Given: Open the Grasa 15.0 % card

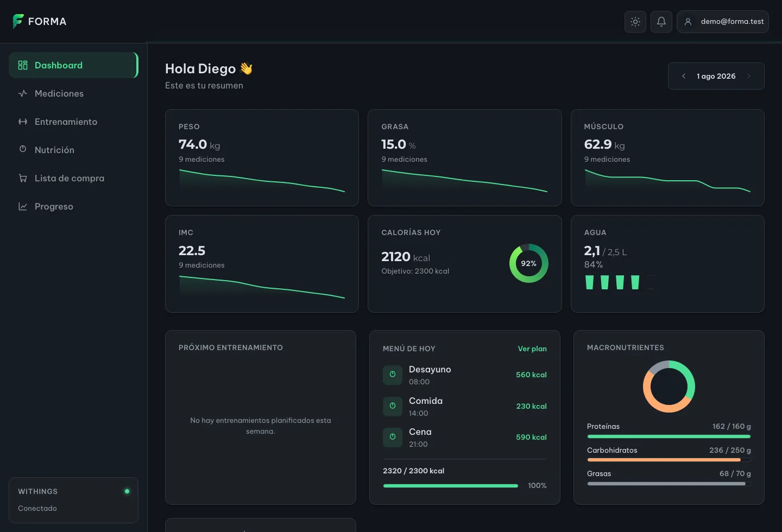Looking at the screenshot, I should (x=465, y=157).
